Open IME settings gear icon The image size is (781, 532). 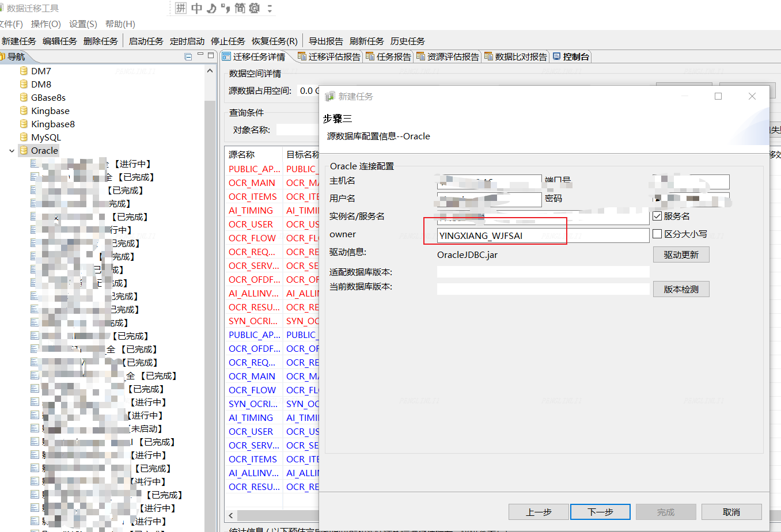254,8
